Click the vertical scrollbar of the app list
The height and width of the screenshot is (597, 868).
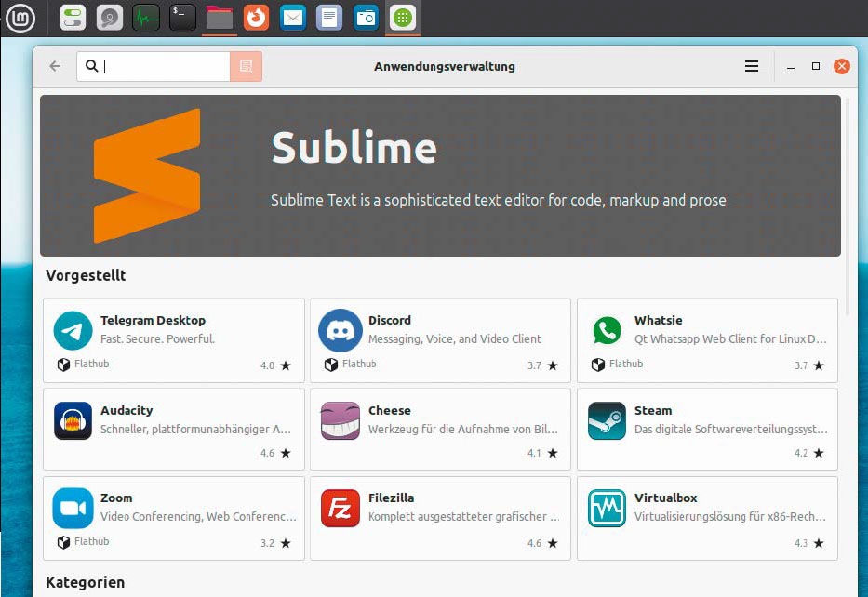[x=848, y=207]
